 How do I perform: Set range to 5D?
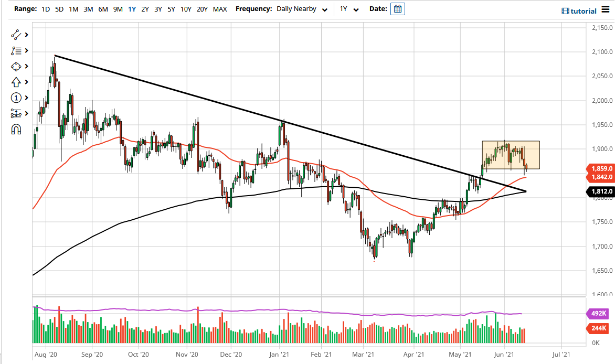(59, 9)
